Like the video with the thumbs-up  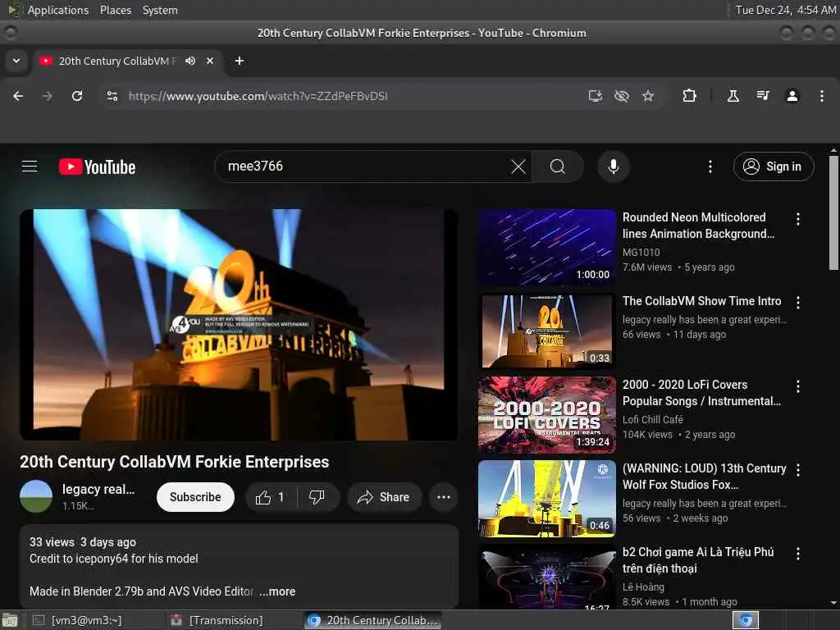click(271, 497)
